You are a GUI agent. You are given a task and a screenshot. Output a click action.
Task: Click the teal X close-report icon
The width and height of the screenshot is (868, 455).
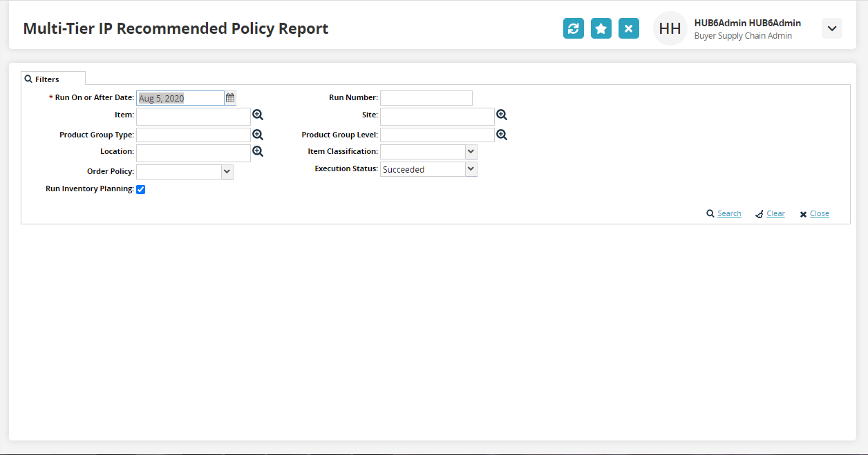pyautogui.click(x=628, y=28)
